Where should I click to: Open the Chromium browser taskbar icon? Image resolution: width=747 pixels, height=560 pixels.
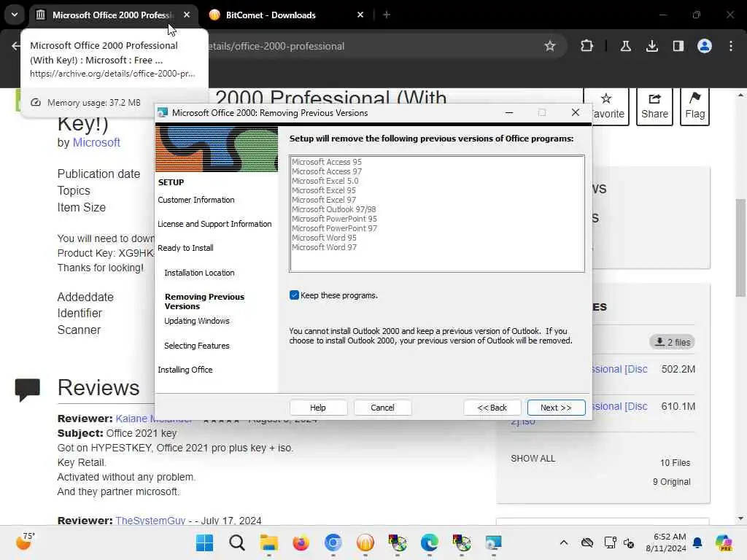point(333,542)
